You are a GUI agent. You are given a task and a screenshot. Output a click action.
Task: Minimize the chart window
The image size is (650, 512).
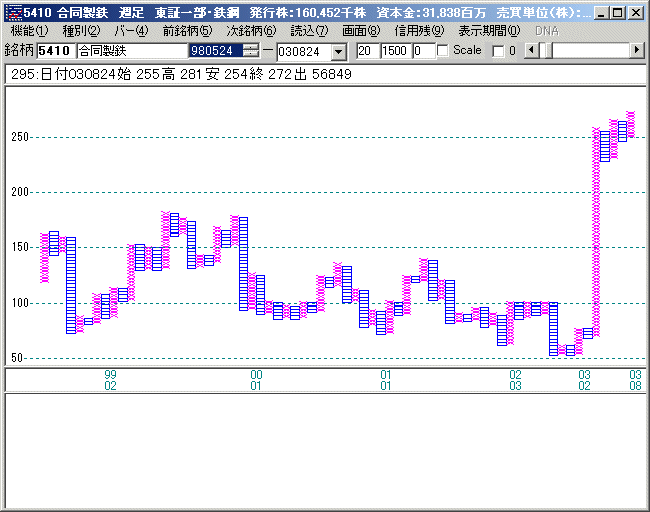(x=601, y=13)
